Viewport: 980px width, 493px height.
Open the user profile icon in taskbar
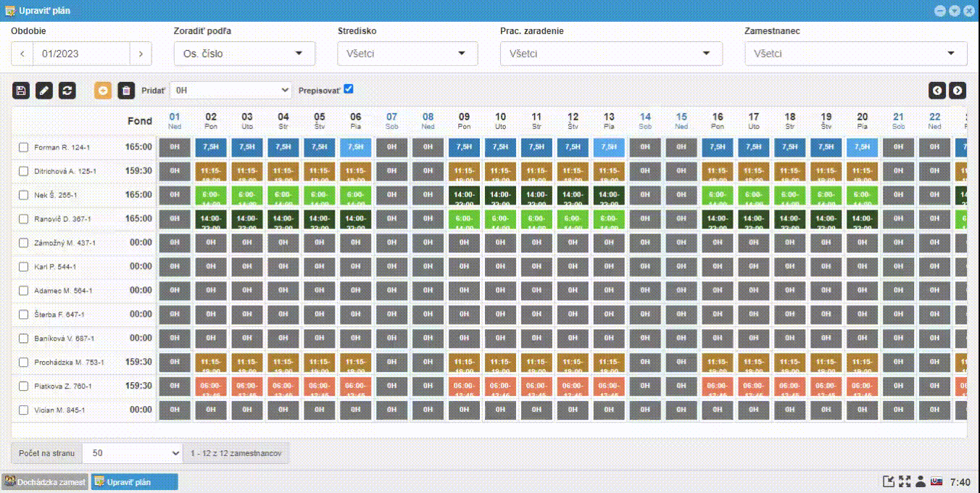point(921,481)
